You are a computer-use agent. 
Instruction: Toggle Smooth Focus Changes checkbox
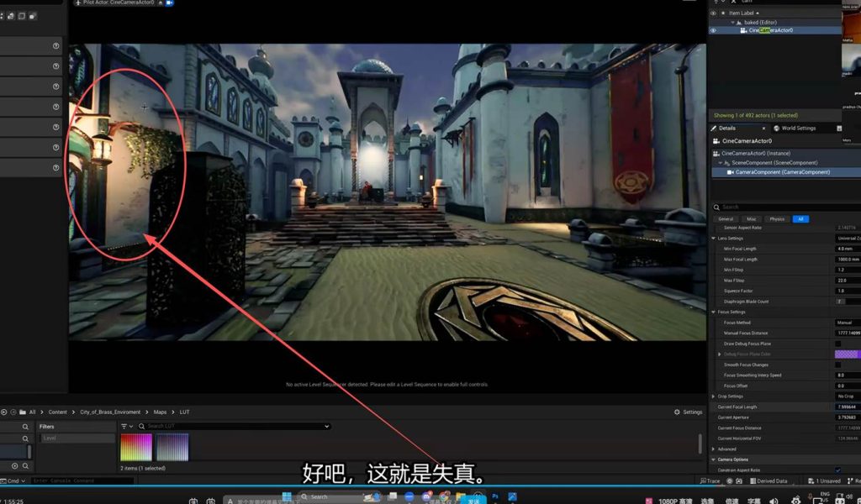[837, 365]
